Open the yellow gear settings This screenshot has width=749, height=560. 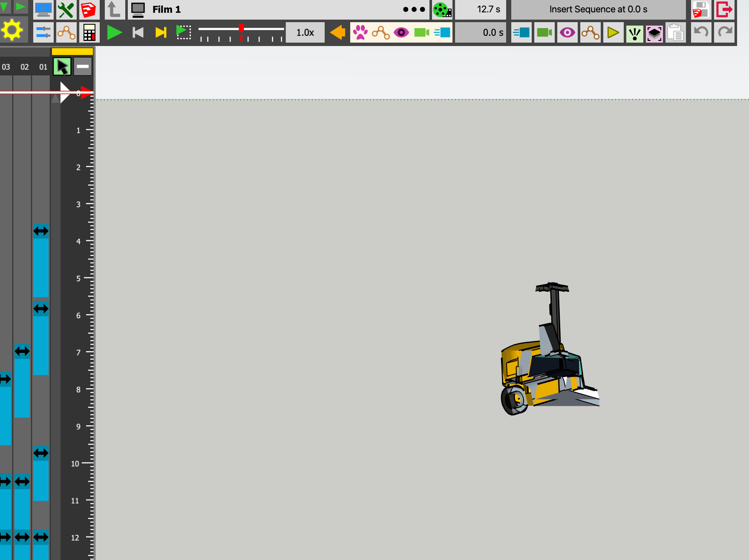click(12, 30)
